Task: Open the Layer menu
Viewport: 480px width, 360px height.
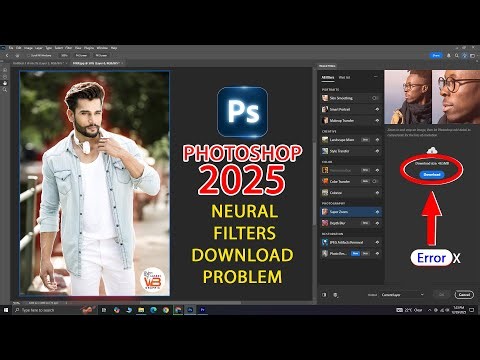Action: click(39, 48)
